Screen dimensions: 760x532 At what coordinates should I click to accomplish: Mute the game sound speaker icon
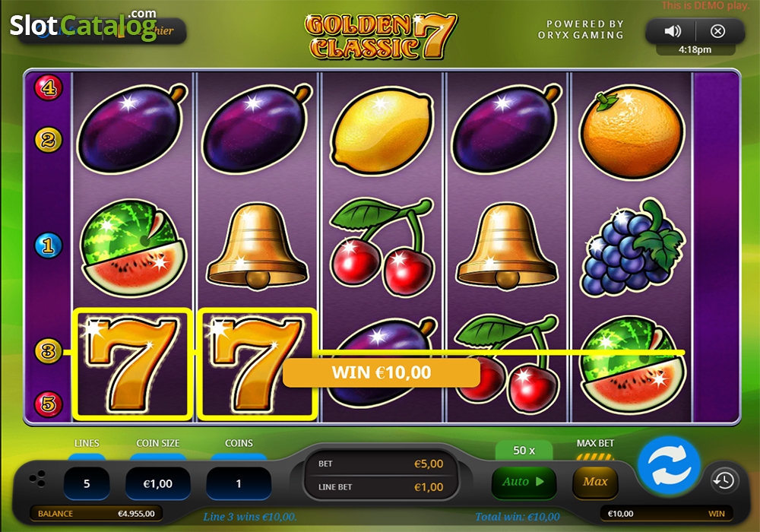pyautogui.click(x=673, y=31)
